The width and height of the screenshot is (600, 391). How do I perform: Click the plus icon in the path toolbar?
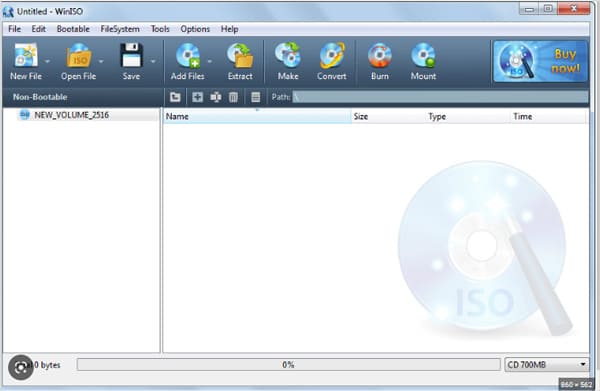(197, 97)
